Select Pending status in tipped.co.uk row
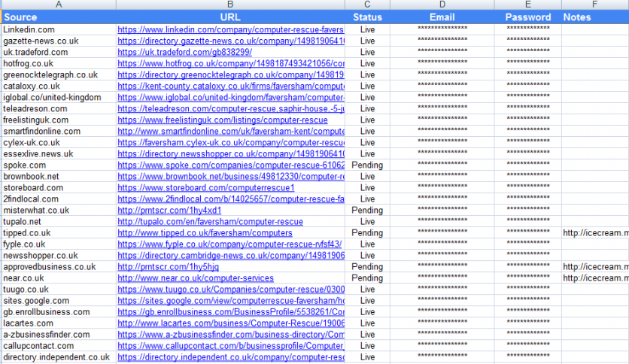The height and width of the screenshot is (364, 629). coord(367,233)
